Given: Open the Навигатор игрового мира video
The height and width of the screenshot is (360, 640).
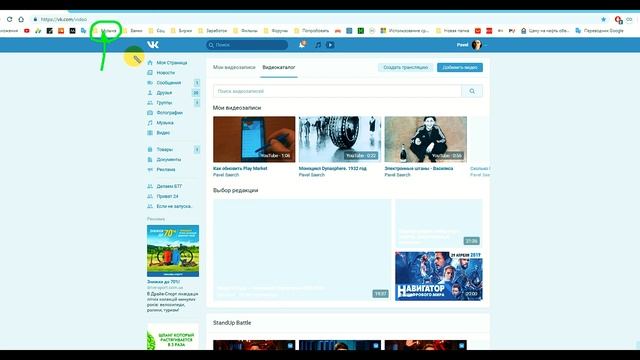Looking at the screenshot, I should (x=439, y=276).
